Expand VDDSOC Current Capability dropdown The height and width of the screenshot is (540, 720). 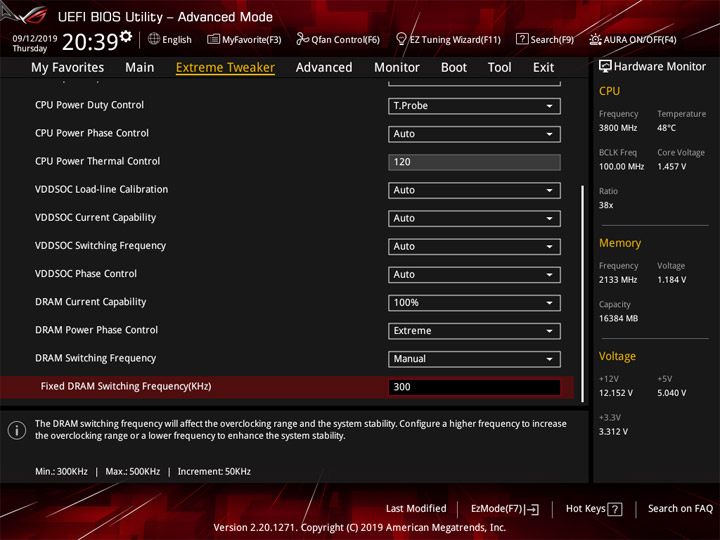pos(474,219)
